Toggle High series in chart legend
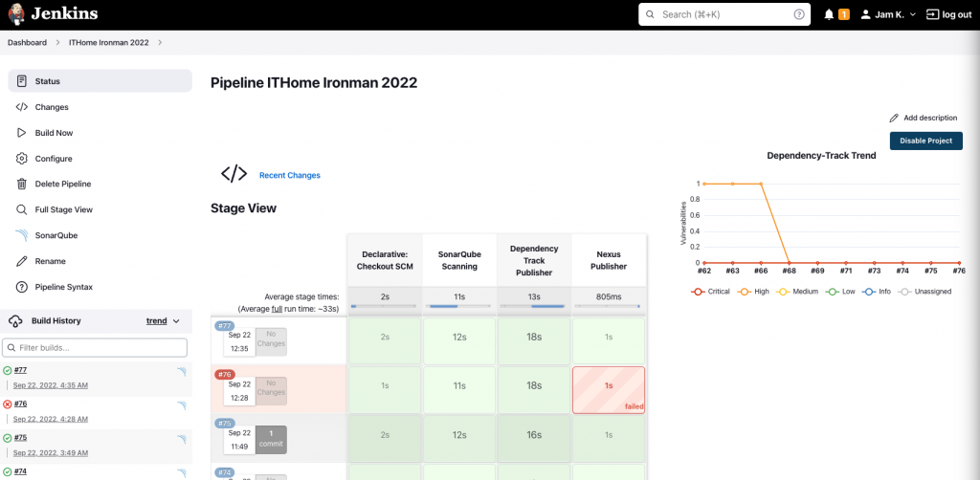This screenshot has width=980, height=480. pyautogui.click(x=753, y=291)
